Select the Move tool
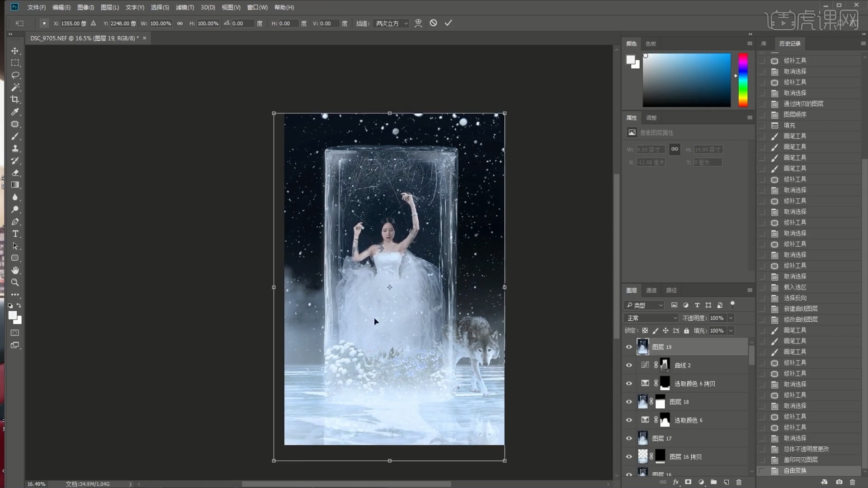This screenshot has height=488, width=868. click(x=15, y=51)
